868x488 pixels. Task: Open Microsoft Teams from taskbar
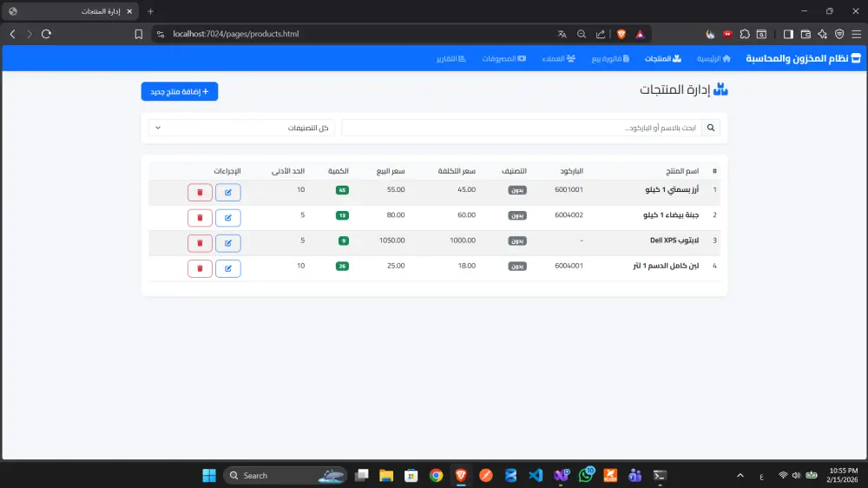(x=635, y=475)
